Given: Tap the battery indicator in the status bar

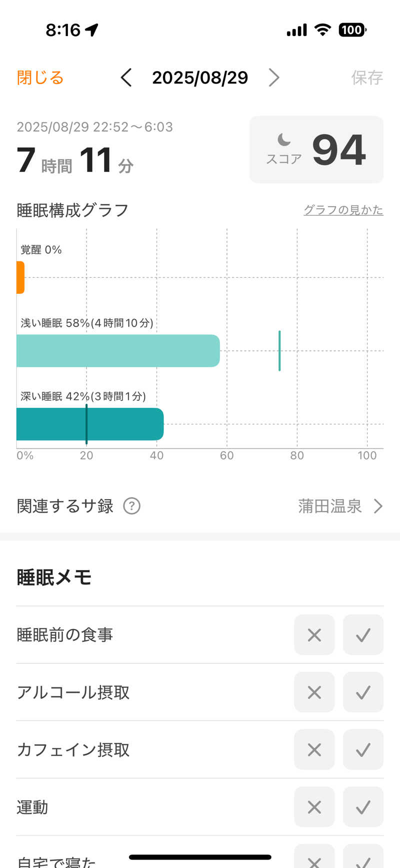Looking at the screenshot, I should 352,30.
